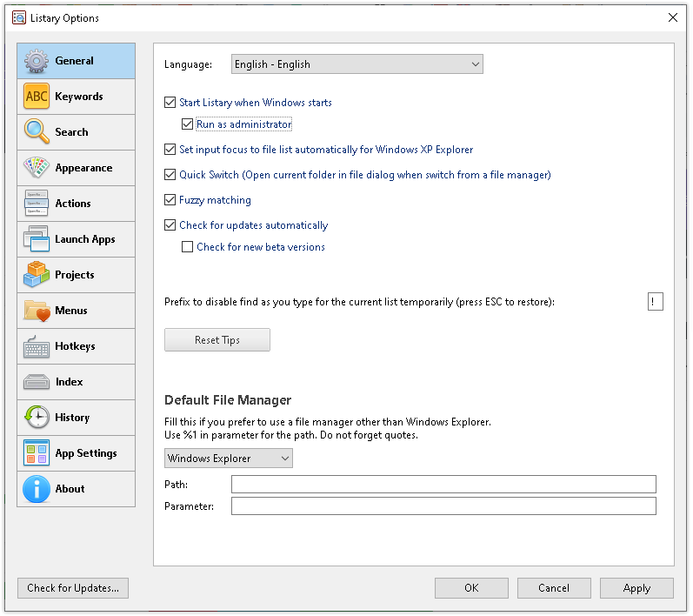This screenshot has height=616, width=693.
Task: Click the Appearance color palette icon
Action: click(37, 168)
